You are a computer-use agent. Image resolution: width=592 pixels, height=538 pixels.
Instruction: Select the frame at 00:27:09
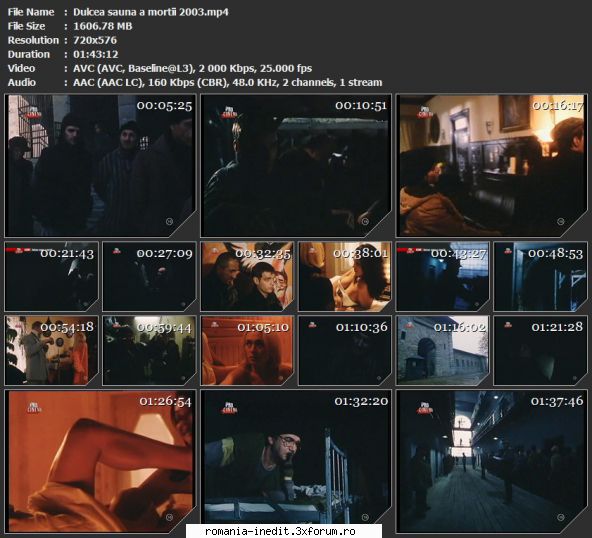pos(150,276)
